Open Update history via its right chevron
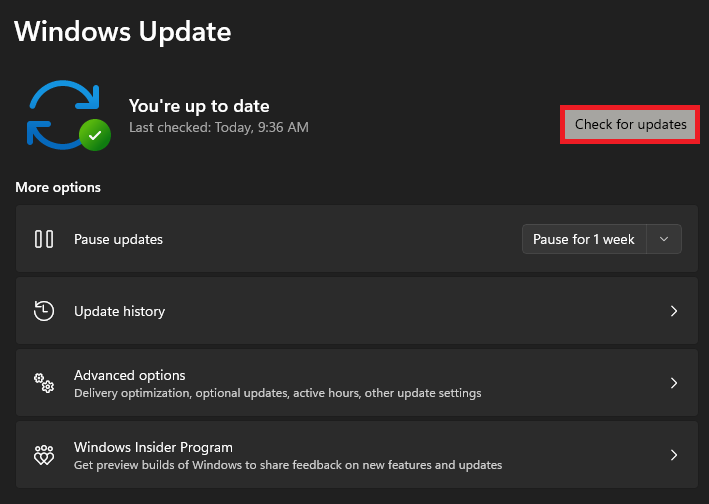Screen dimensions: 709x504 [674, 311]
